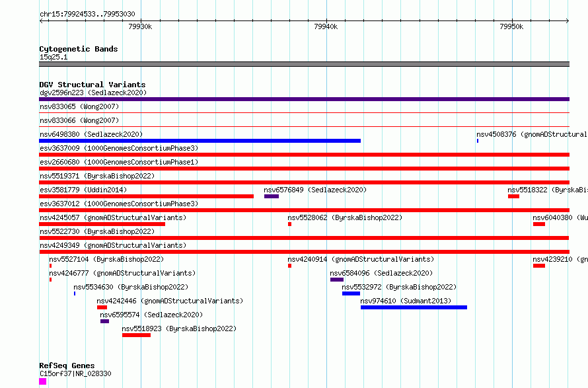Click the nsv4239210 variant label
Image resolution: width=588 pixels, height=388 pixels.
click(560, 259)
